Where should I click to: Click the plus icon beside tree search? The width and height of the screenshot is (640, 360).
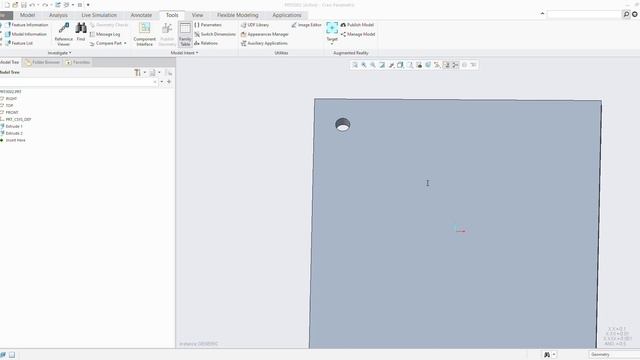pos(169,82)
